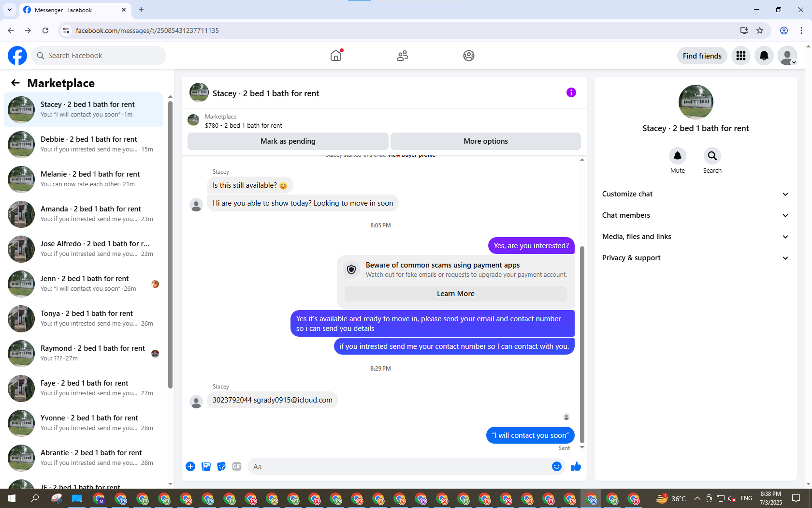Open the $780 Marketplace listing link
The width and height of the screenshot is (812, 508).
point(244,125)
